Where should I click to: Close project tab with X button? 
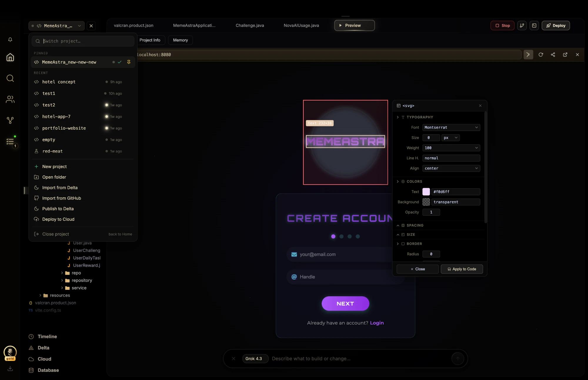tap(91, 26)
